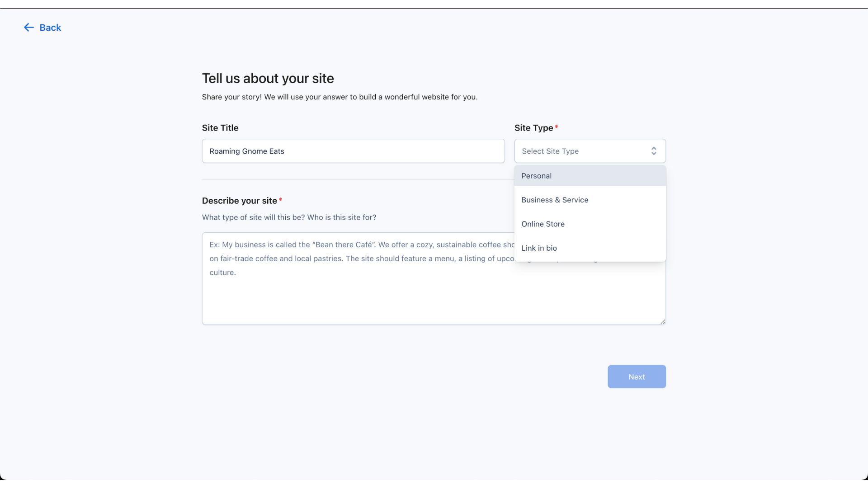Click the Next button
Image resolution: width=868 pixels, height=488 pixels.
[x=637, y=376]
